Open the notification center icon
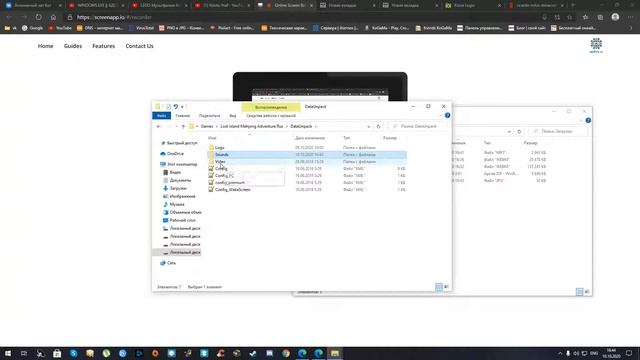Viewport: 640px width, 360px height. click(x=629, y=353)
